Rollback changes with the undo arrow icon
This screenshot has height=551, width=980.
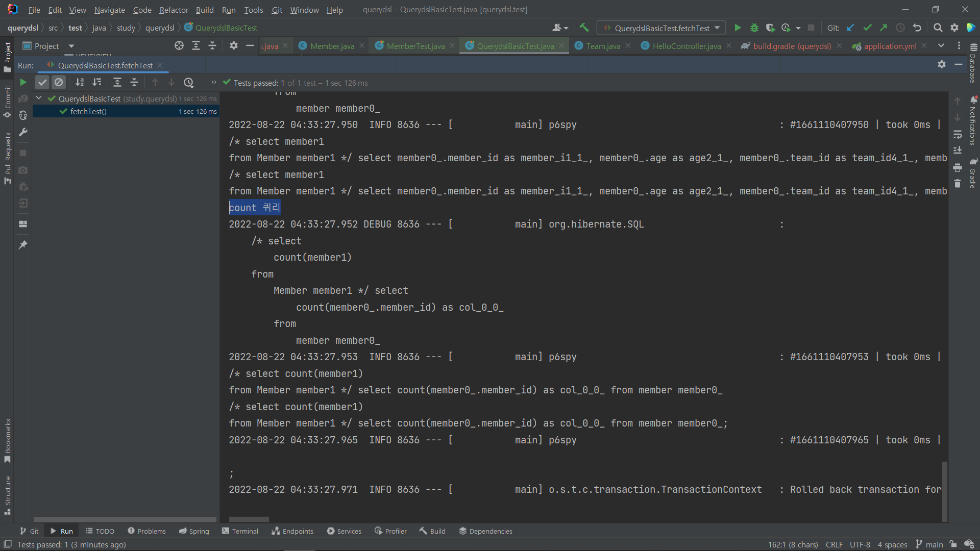(917, 28)
